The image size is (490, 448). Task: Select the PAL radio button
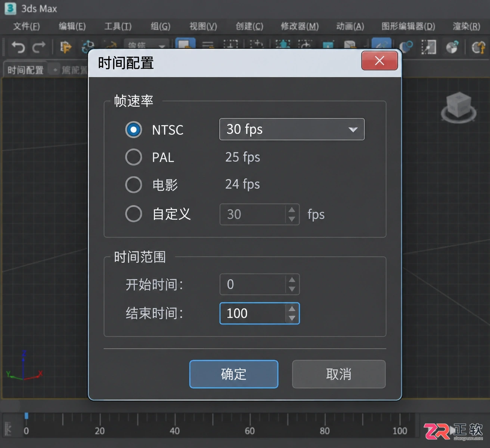[x=133, y=157]
